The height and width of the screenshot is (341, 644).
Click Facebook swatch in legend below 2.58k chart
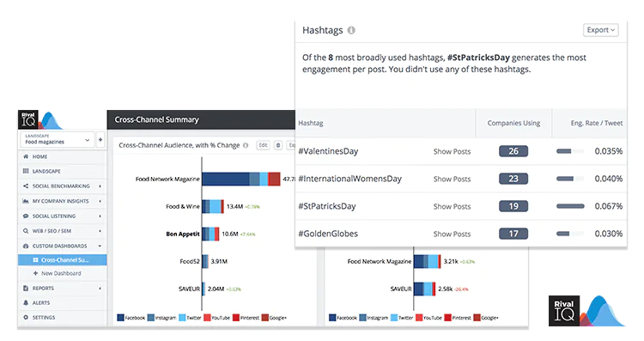pyautogui.click(x=332, y=318)
